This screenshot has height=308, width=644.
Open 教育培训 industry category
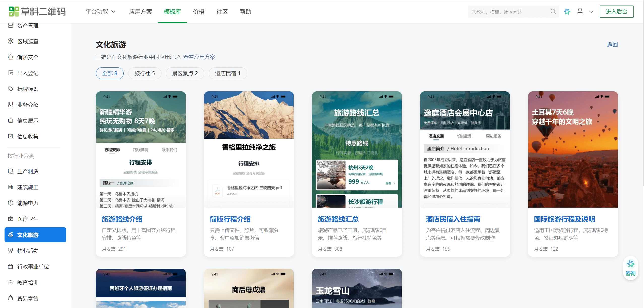coord(28,282)
